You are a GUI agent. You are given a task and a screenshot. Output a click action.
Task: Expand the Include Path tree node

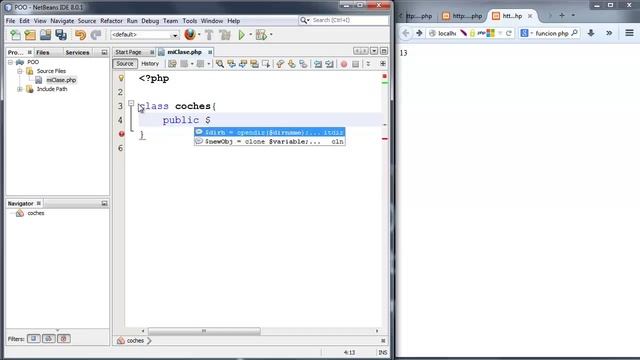click(20, 89)
